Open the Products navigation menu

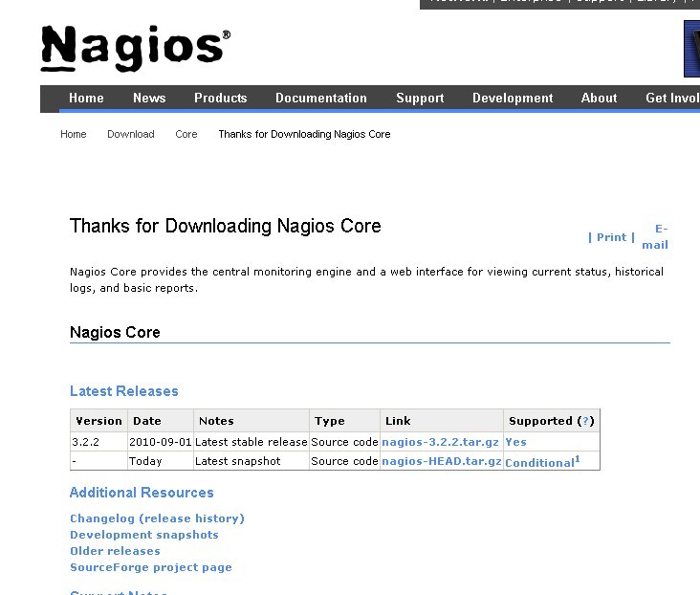click(221, 98)
